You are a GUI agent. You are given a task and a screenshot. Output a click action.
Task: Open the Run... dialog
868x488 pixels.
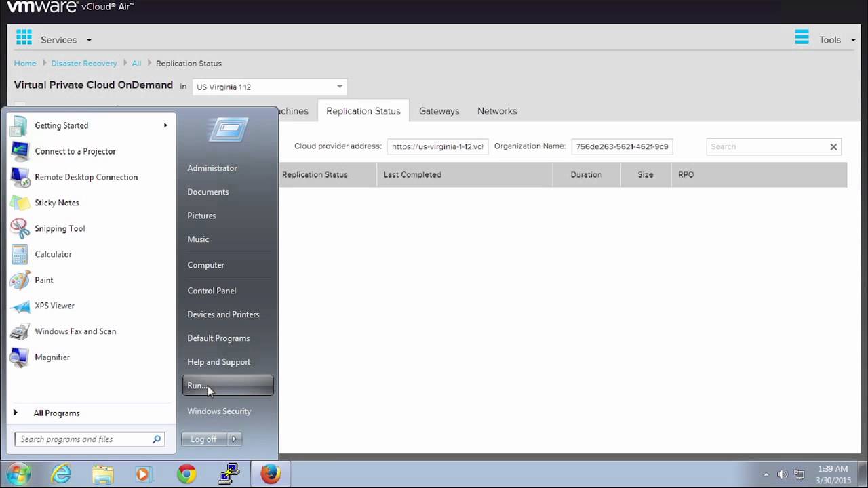pos(228,386)
